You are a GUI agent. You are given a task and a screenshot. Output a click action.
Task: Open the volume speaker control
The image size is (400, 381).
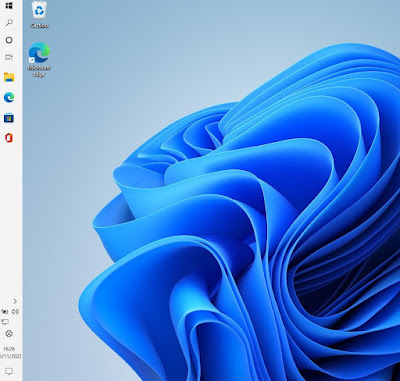coord(15,312)
